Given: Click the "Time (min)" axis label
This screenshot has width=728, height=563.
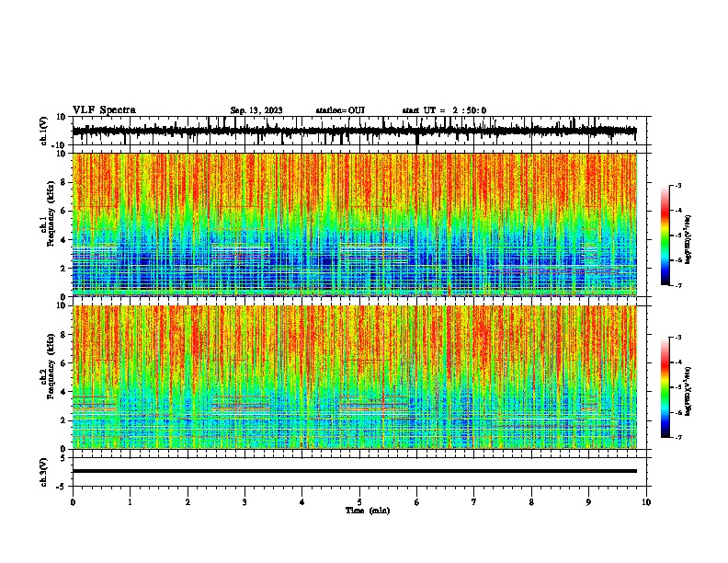Looking at the screenshot, I should tap(368, 511).
